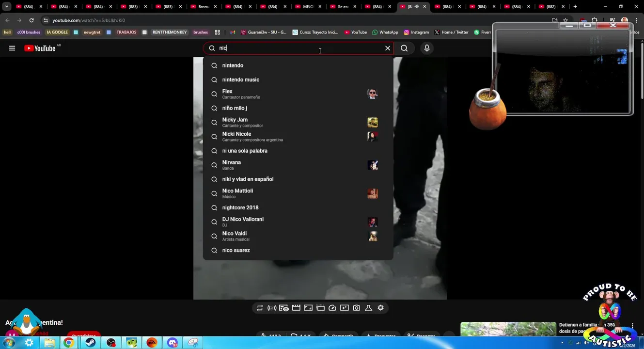644x349 pixels.
Task: Open the Gmail bookmark icon
Action: pos(233,32)
